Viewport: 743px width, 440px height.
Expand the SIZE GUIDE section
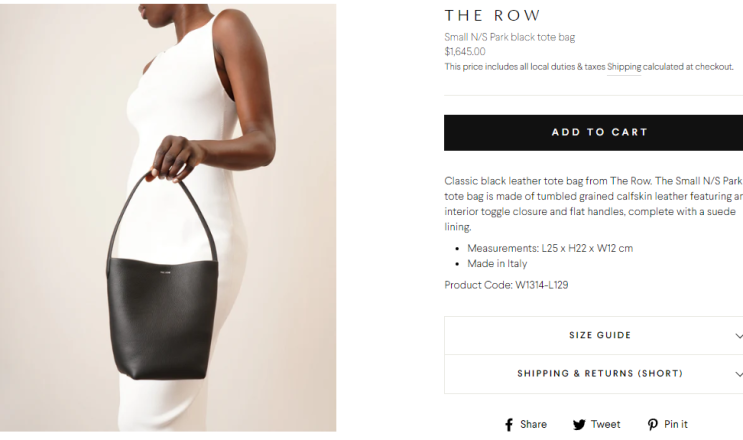(593, 335)
